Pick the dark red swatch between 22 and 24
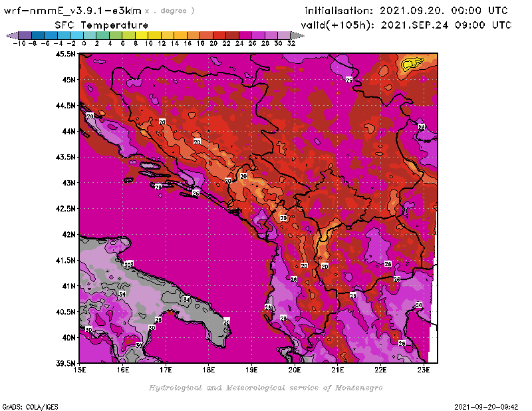Viewport: 532px width, 411px height. [x=232, y=36]
